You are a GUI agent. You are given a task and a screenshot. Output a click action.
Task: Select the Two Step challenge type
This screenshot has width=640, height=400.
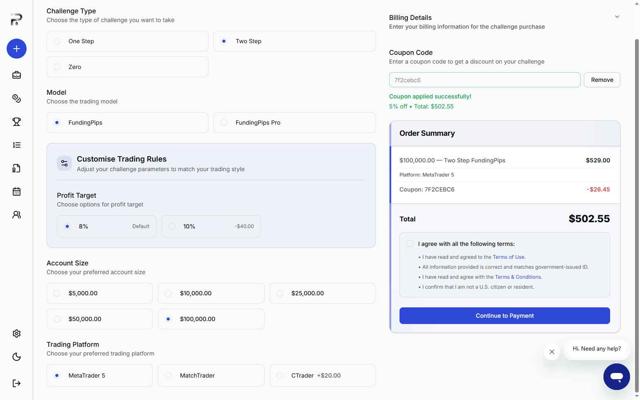pos(294,41)
